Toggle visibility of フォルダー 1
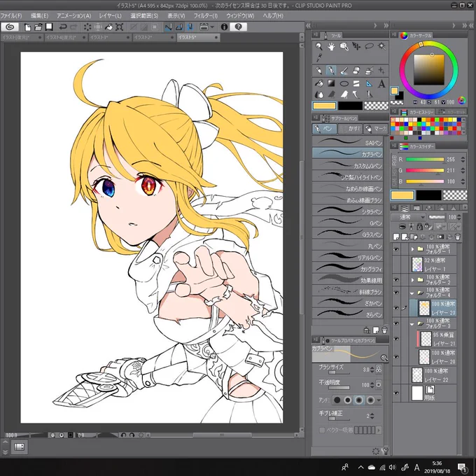This screenshot has height=476, width=476. tap(396, 249)
